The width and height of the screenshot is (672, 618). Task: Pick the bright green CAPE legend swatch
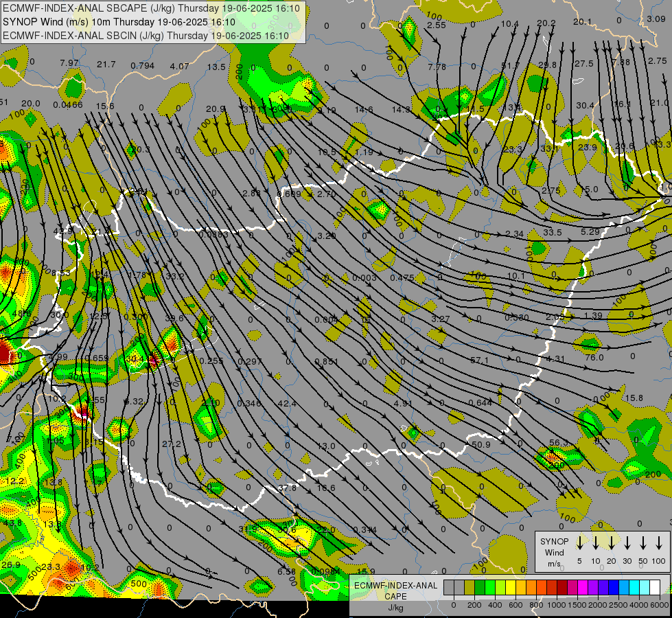click(490, 588)
